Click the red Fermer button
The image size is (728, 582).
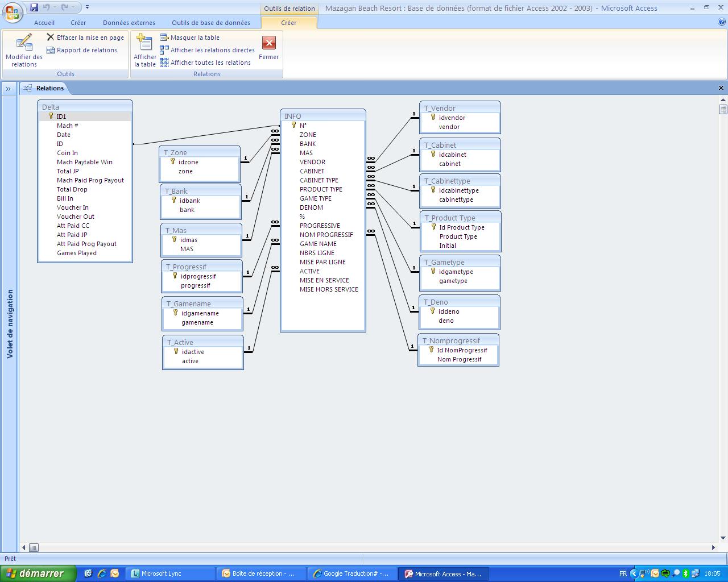tap(268, 48)
